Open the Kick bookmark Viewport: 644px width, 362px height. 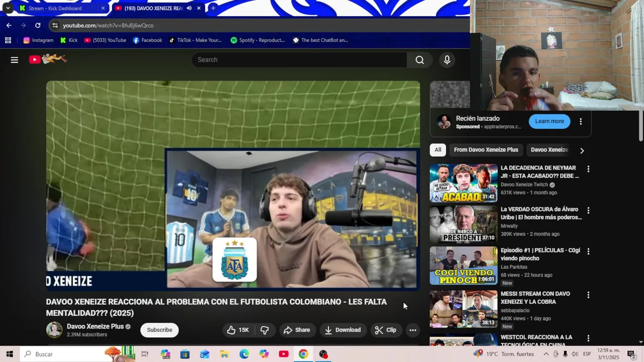[x=69, y=40]
